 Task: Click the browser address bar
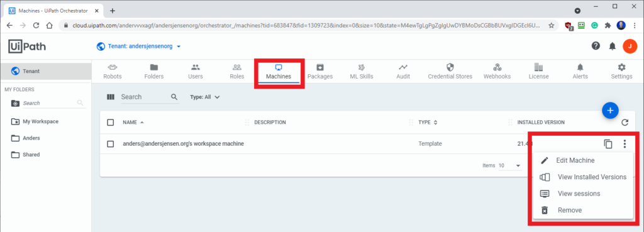click(x=306, y=25)
